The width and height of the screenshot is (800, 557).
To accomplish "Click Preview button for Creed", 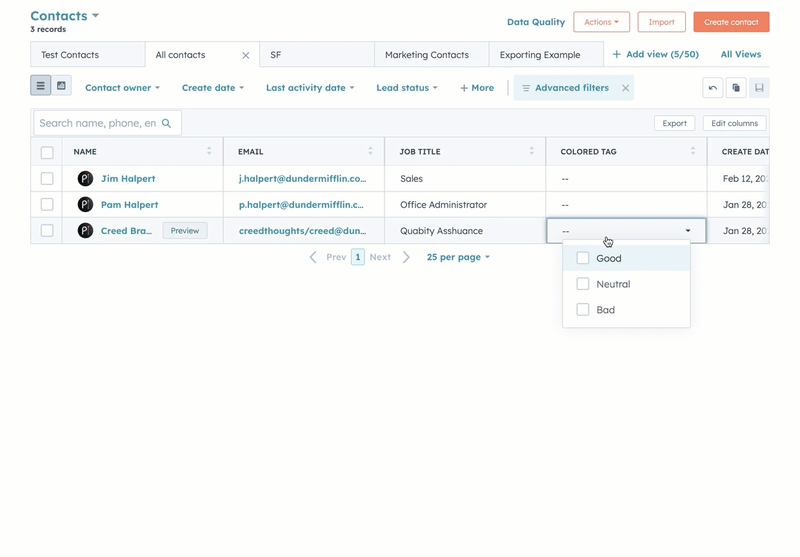I will click(x=185, y=231).
